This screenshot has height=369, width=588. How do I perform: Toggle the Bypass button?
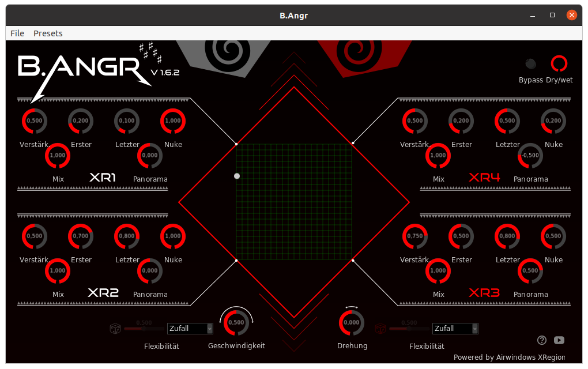coord(530,64)
